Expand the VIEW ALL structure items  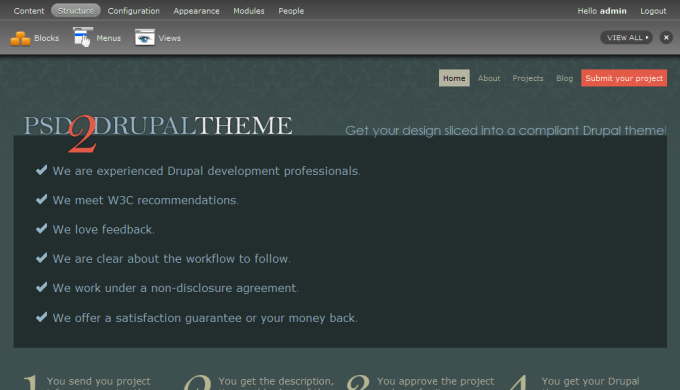tap(626, 38)
